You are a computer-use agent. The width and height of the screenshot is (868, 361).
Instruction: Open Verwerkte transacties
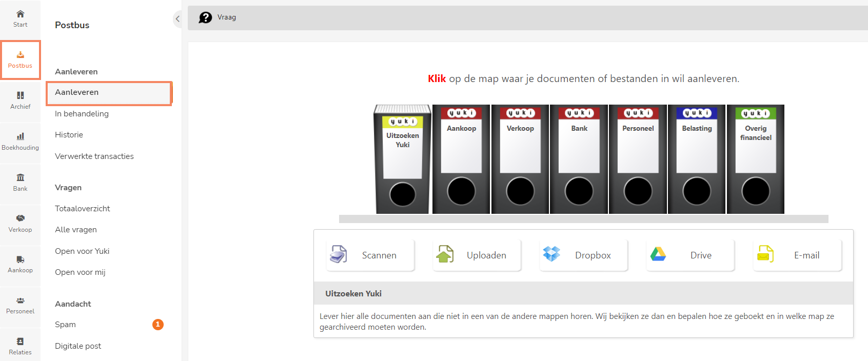click(94, 156)
